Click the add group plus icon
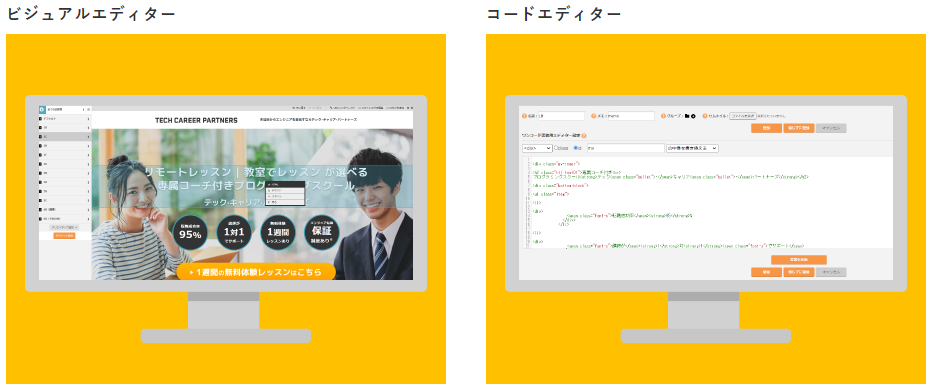Image resolution: width=934 pixels, height=391 pixels. click(693, 116)
